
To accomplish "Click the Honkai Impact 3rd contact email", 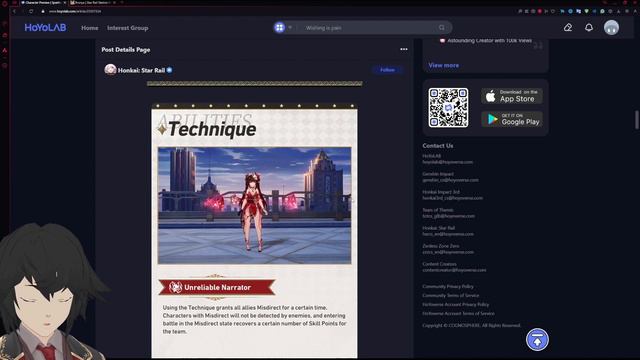I will click(452, 198).
